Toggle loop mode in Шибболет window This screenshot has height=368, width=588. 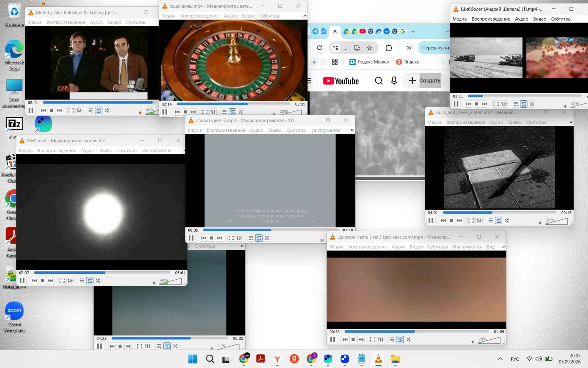tap(524, 104)
